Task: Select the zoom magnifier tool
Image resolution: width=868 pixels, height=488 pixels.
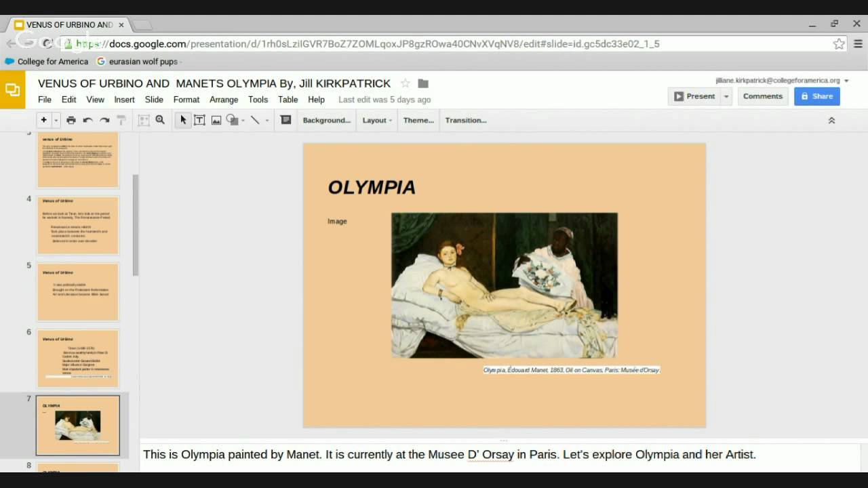Action: point(160,120)
